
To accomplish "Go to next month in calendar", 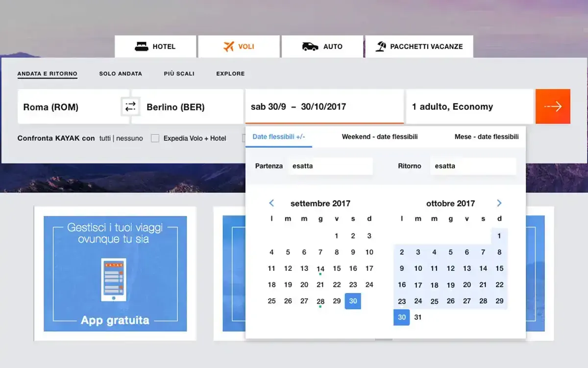I will pos(499,203).
